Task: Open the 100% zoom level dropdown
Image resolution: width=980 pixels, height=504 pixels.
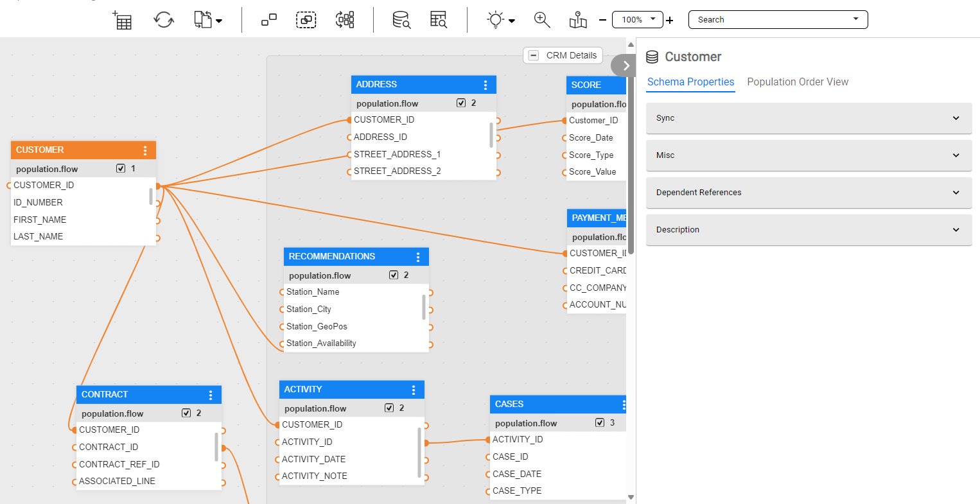Action: (638, 19)
